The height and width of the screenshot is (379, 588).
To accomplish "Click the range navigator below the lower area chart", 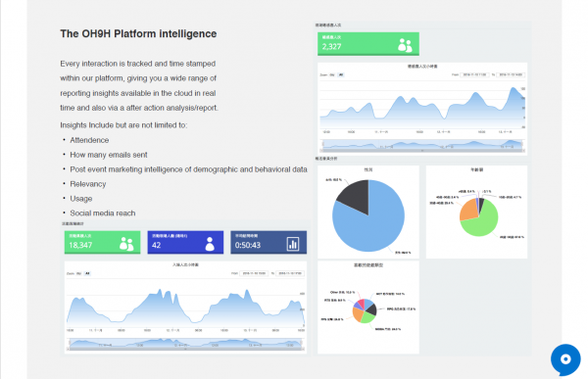I will 185,344.
